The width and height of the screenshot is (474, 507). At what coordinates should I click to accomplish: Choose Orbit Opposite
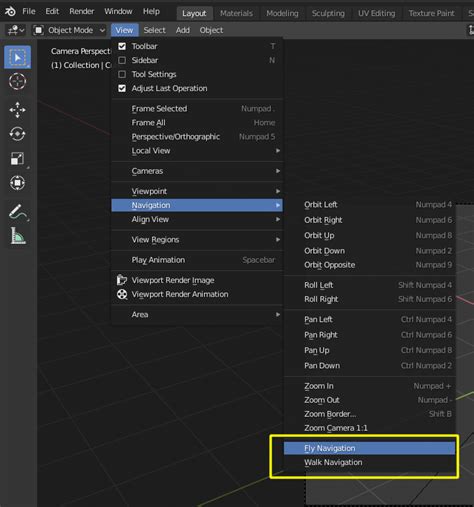pyautogui.click(x=370, y=265)
